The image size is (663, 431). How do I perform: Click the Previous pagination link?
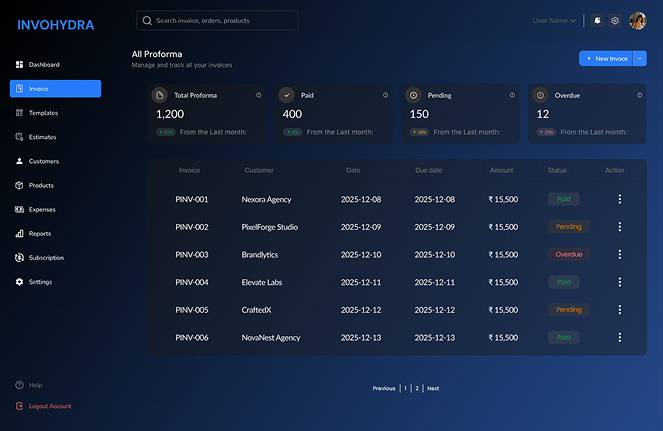pos(384,388)
